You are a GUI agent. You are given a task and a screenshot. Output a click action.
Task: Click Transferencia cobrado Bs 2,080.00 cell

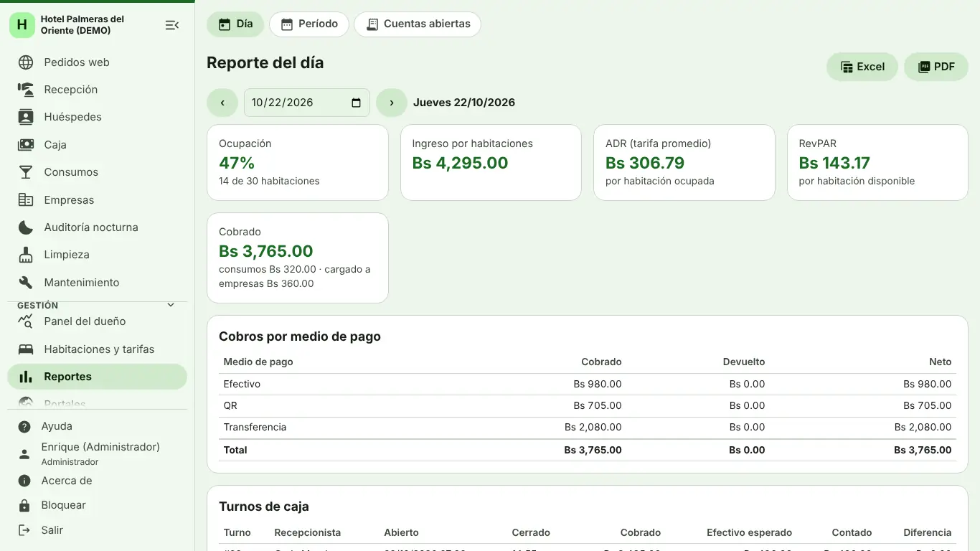(x=593, y=427)
